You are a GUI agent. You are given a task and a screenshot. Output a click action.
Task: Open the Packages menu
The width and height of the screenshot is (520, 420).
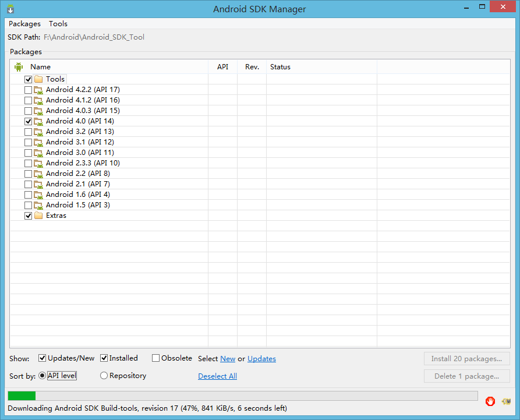point(24,24)
